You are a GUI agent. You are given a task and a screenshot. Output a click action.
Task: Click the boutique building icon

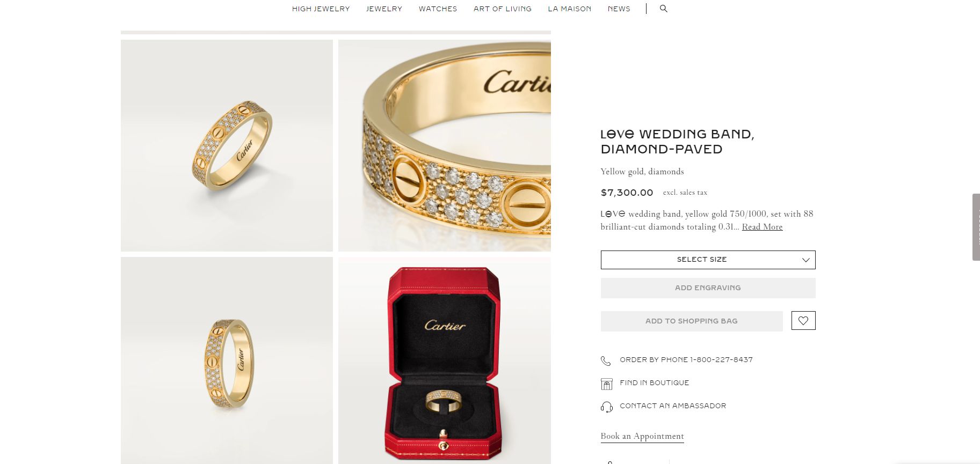coord(606,384)
